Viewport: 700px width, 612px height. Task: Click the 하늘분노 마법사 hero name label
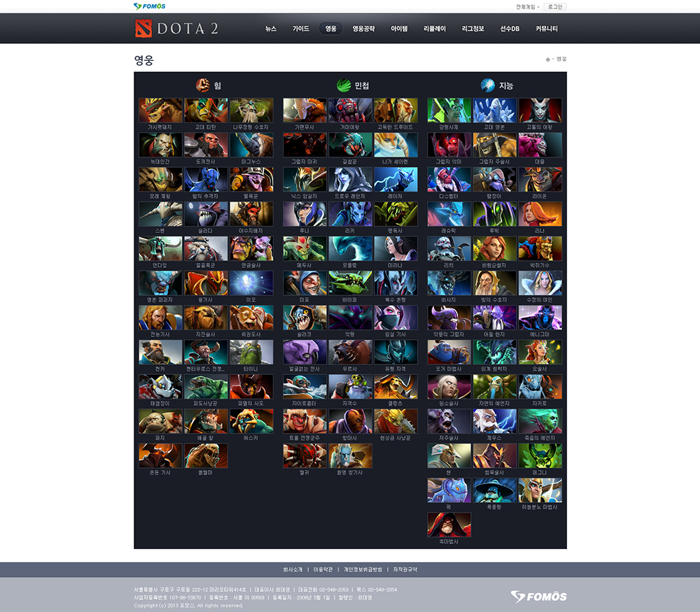[540, 507]
